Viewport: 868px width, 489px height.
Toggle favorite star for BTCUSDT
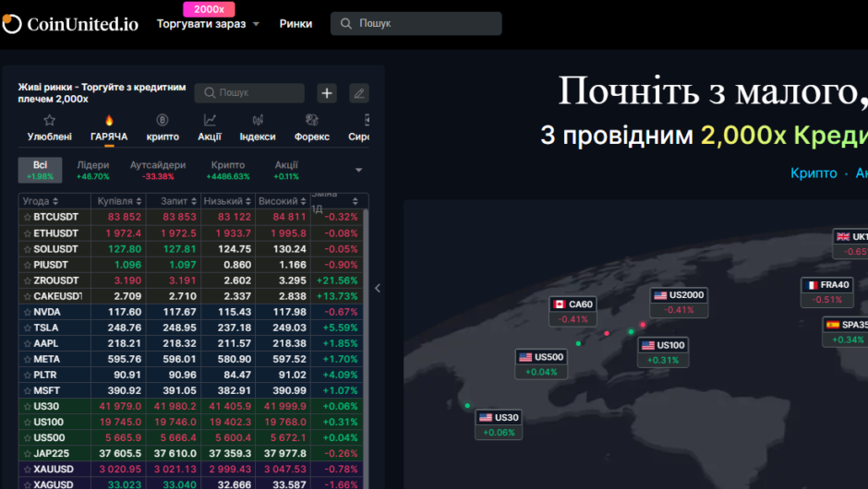click(x=26, y=217)
